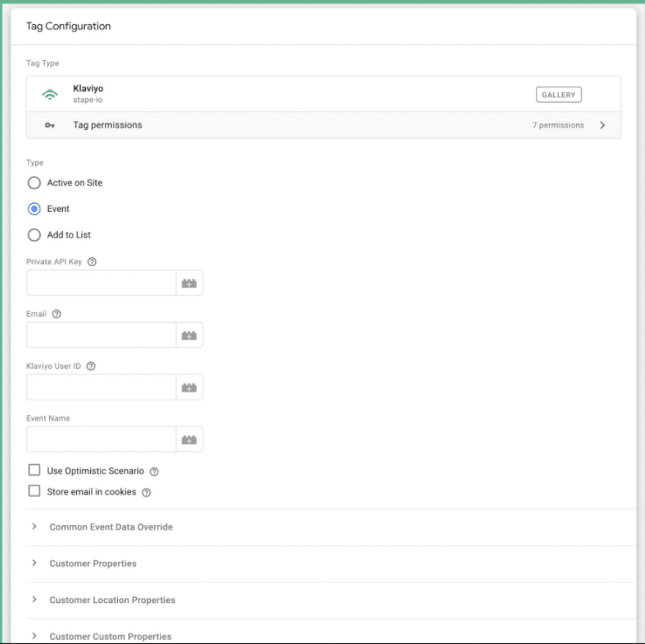Show help for Klaviyo User ID
The width and height of the screenshot is (645, 644).
pos(92,366)
